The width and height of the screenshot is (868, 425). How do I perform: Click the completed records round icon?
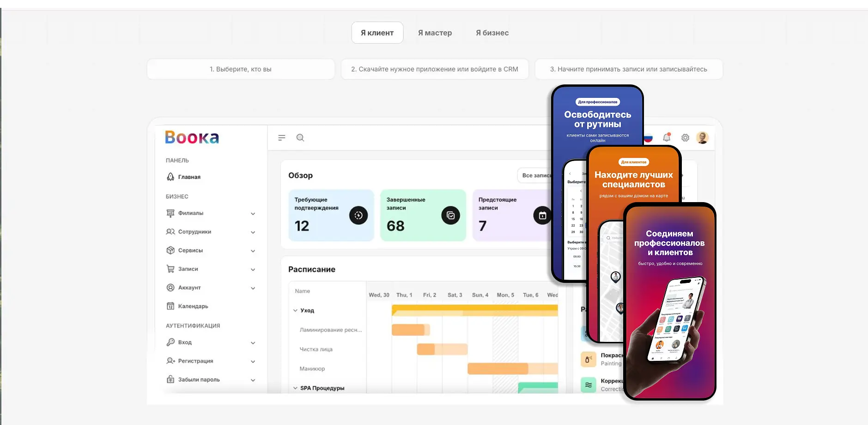pos(450,215)
